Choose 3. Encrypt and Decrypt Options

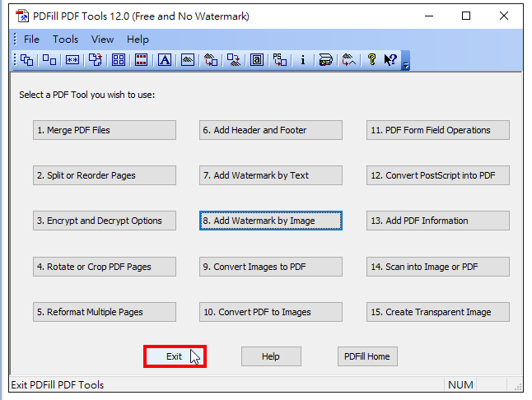click(105, 221)
